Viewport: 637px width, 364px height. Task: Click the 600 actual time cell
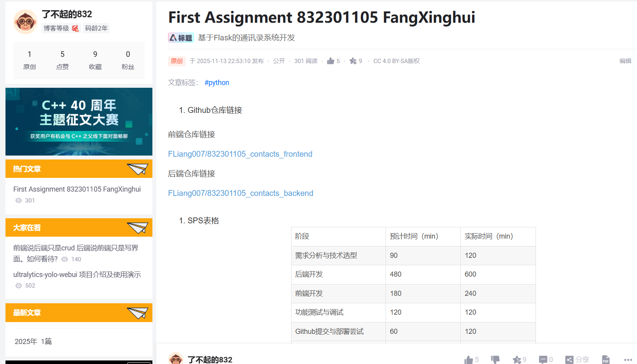pos(498,274)
